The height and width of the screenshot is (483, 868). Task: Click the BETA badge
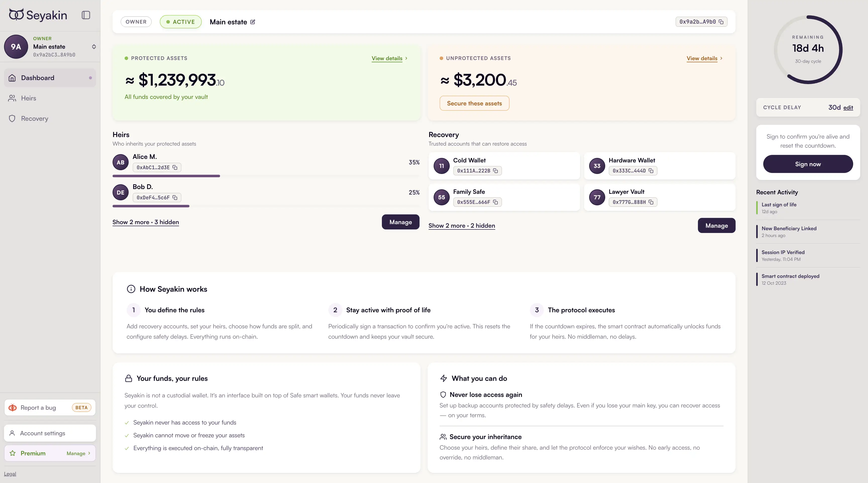(x=81, y=408)
